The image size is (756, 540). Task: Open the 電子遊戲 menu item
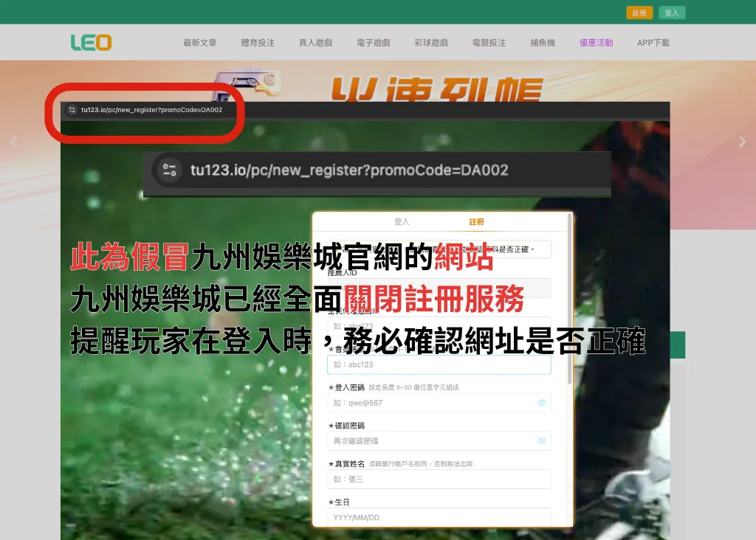click(x=373, y=42)
